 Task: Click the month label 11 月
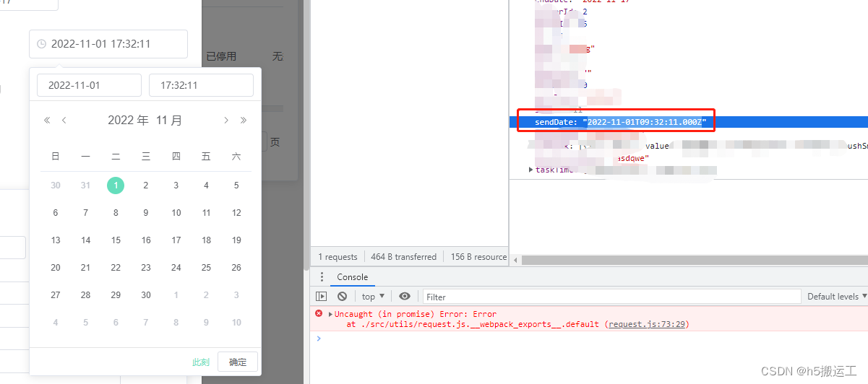point(169,121)
